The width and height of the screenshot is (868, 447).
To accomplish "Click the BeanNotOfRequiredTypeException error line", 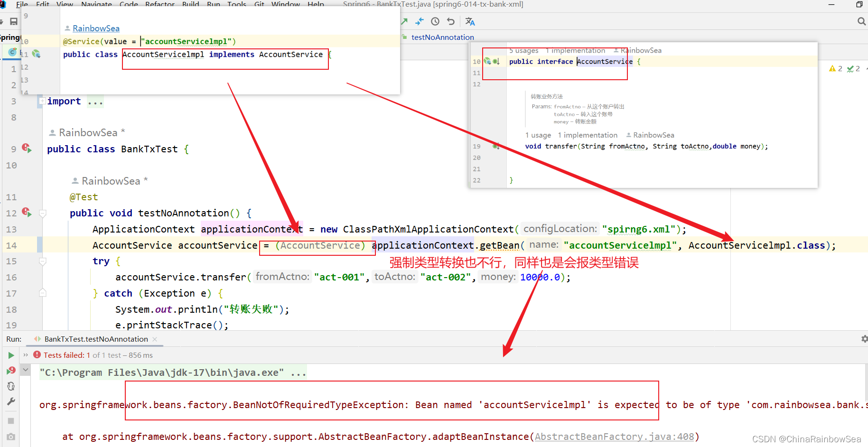I will pos(453,405).
